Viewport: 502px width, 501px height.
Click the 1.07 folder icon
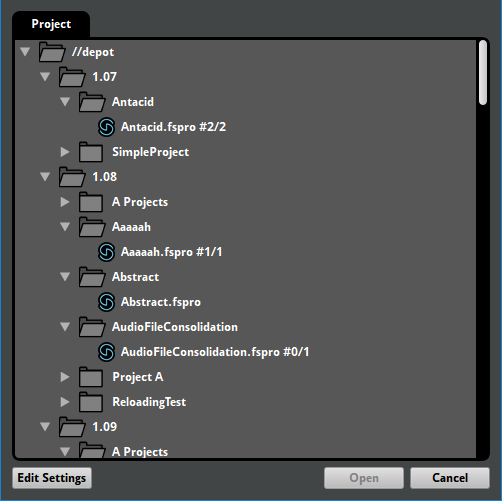point(72,77)
